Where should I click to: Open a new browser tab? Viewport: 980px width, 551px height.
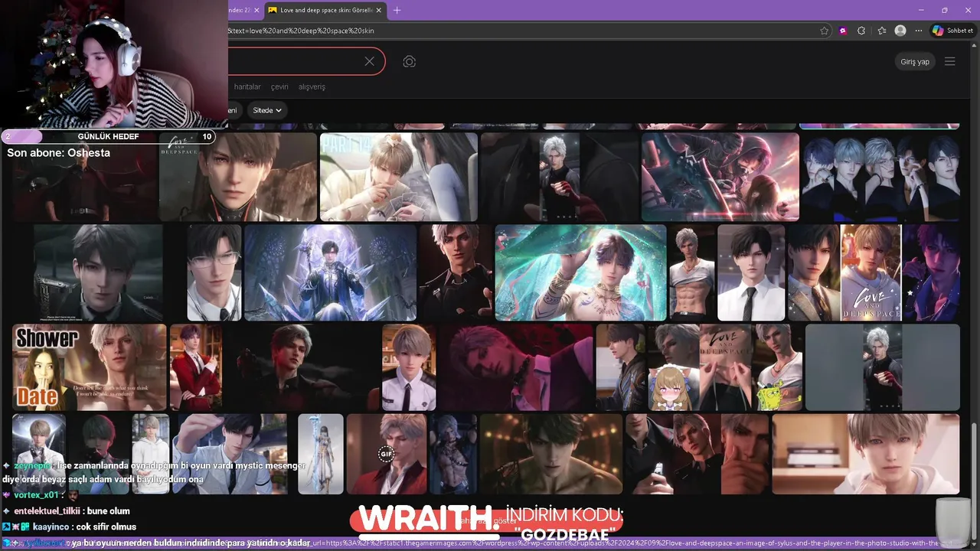tap(397, 10)
